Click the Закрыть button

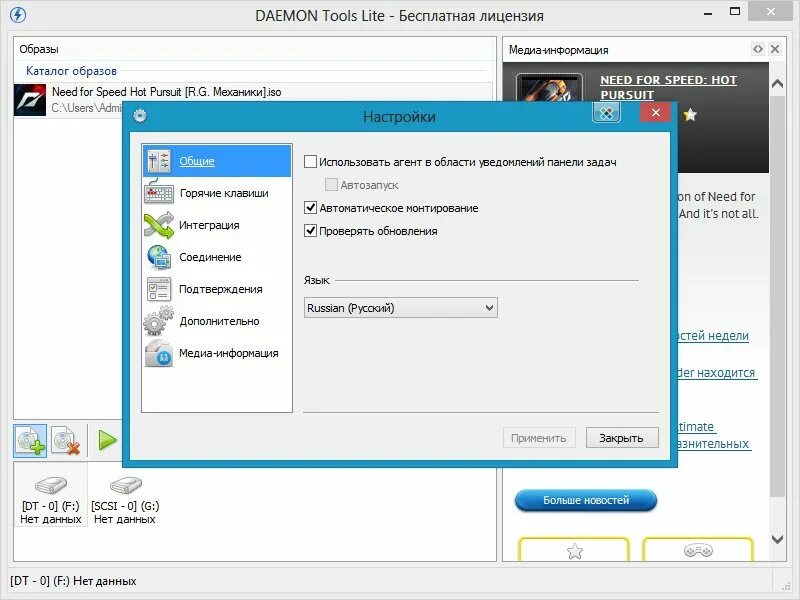click(x=621, y=438)
